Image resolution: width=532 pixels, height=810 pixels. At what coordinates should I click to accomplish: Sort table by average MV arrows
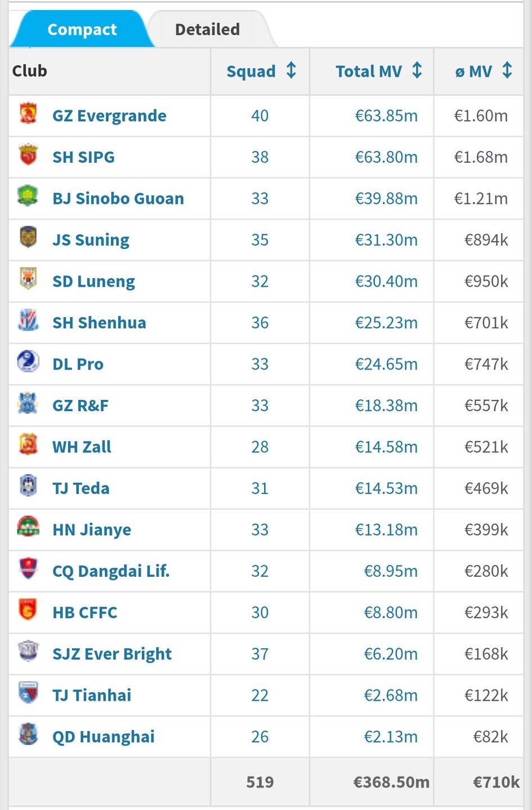[x=507, y=71]
